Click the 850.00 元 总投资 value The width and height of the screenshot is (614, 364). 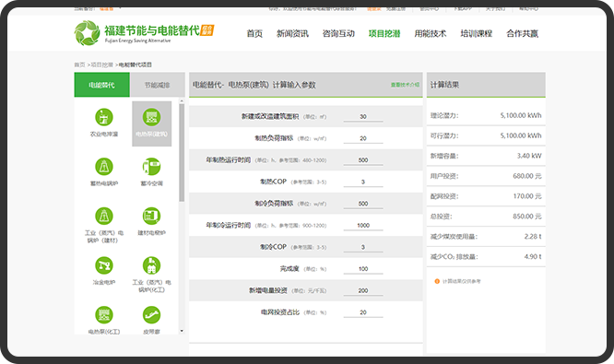[x=527, y=217]
